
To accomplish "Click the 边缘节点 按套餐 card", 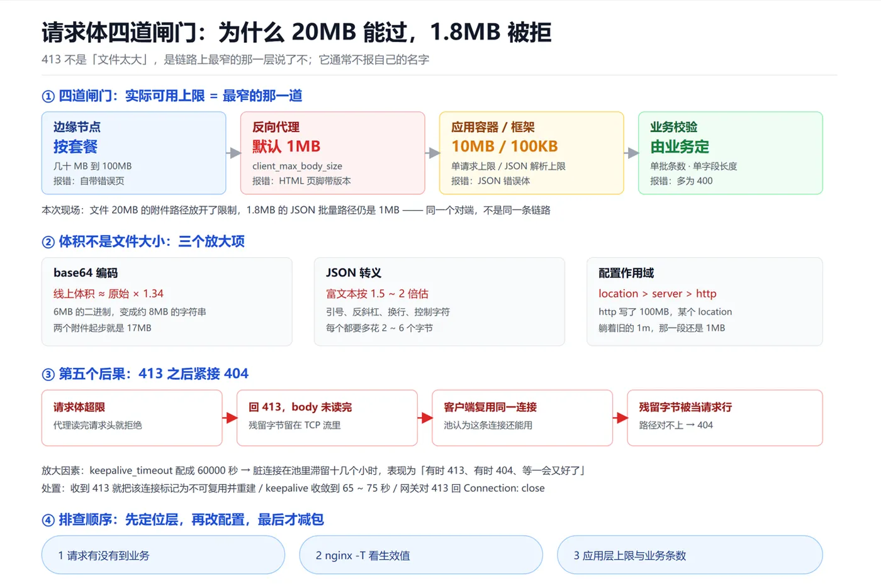I will coord(133,153).
